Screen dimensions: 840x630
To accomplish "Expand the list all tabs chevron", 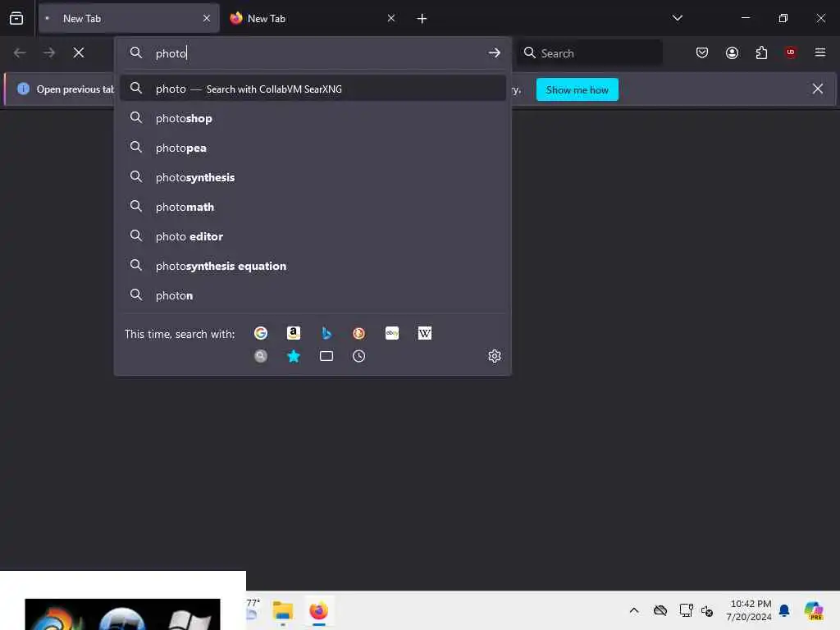I will tap(677, 18).
